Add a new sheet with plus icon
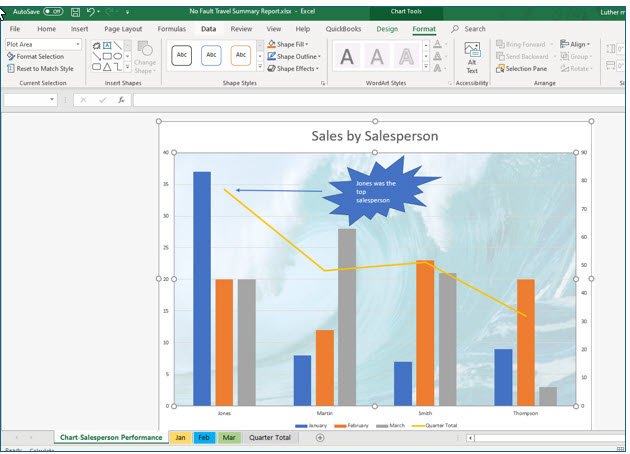Viewport: 630px width, 454px height. 320,438
